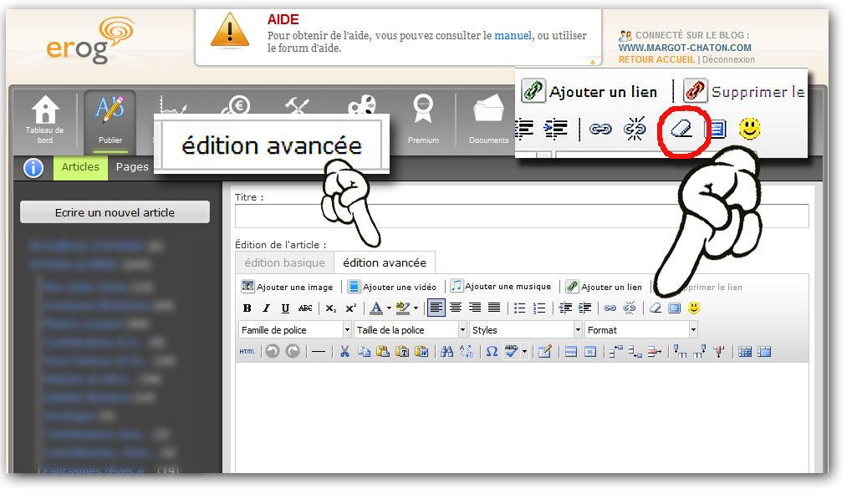Delete the table column icon
Viewport: 857px width, 504px height.
pyautogui.click(x=719, y=352)
